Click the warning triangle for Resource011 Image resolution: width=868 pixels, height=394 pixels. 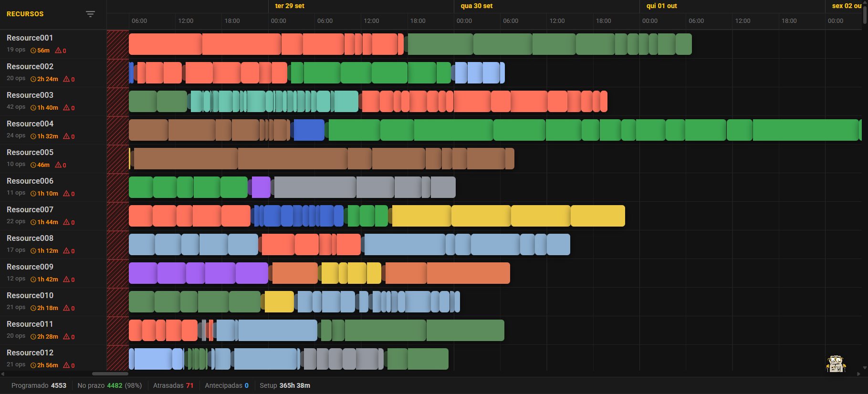point(66,337)
